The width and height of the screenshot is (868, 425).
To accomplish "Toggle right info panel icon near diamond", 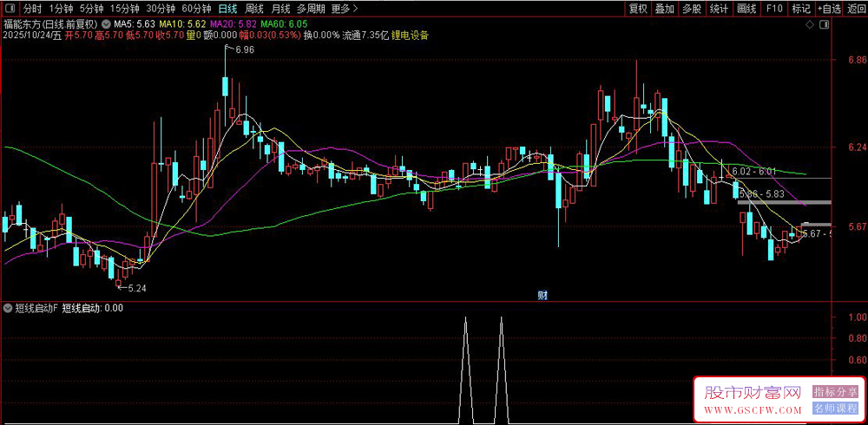I will [x=825, y=24].
